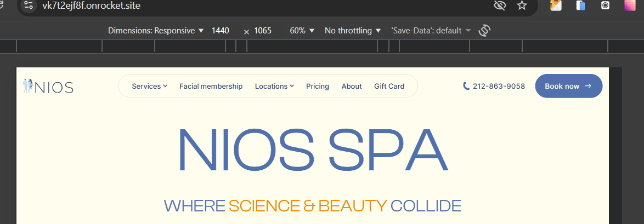Click the URL text vk7t2ejf8f.onrocket.site
The width and height of the screenshot is (644, 224).
[x=92, y=5]
